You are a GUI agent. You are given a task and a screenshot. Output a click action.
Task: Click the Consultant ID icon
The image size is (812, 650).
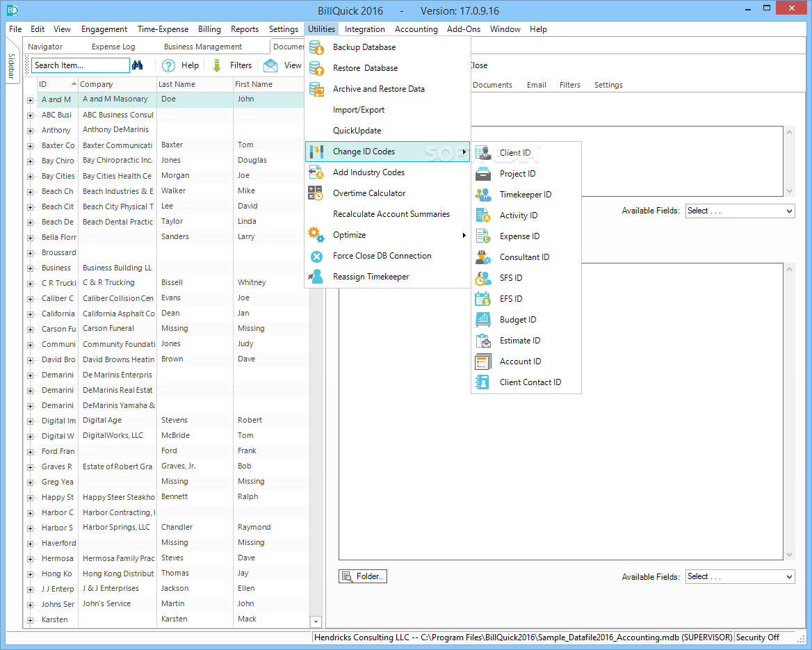[x=483, y=257]
